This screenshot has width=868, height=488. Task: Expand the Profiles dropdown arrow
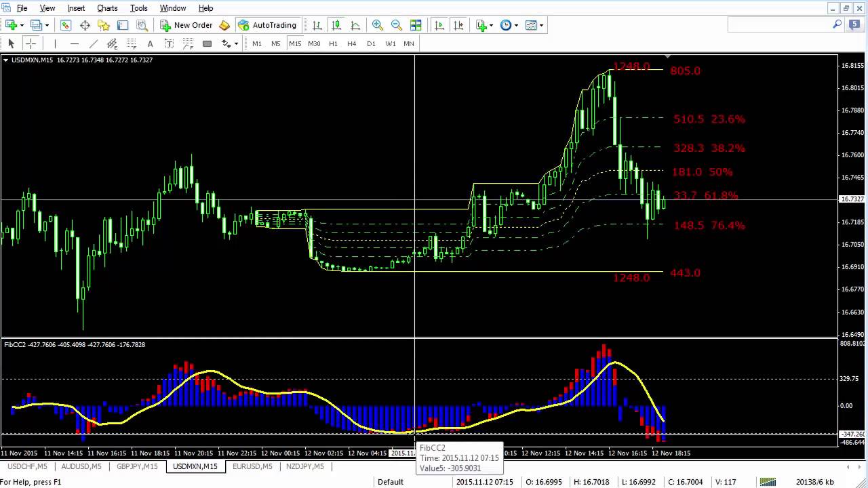click(x=47, y=25)
